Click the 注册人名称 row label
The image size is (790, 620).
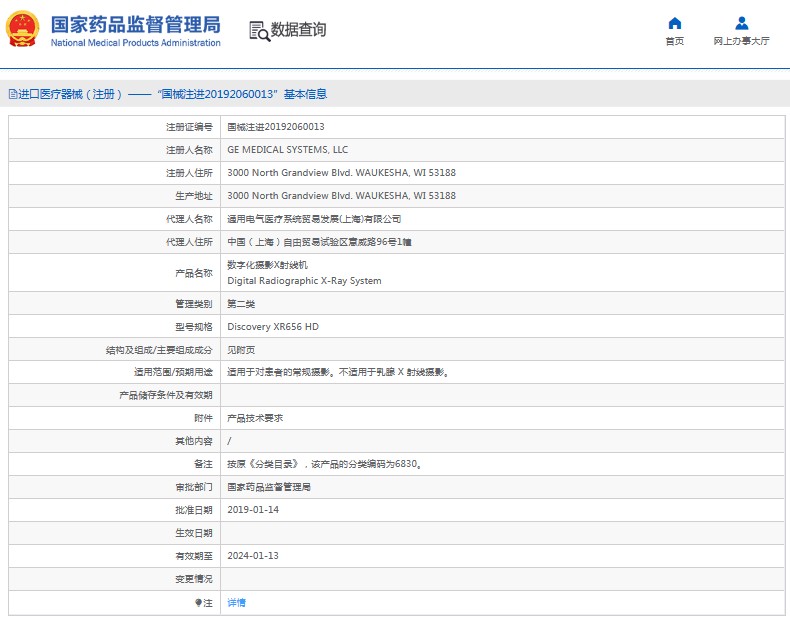[189, 150]
